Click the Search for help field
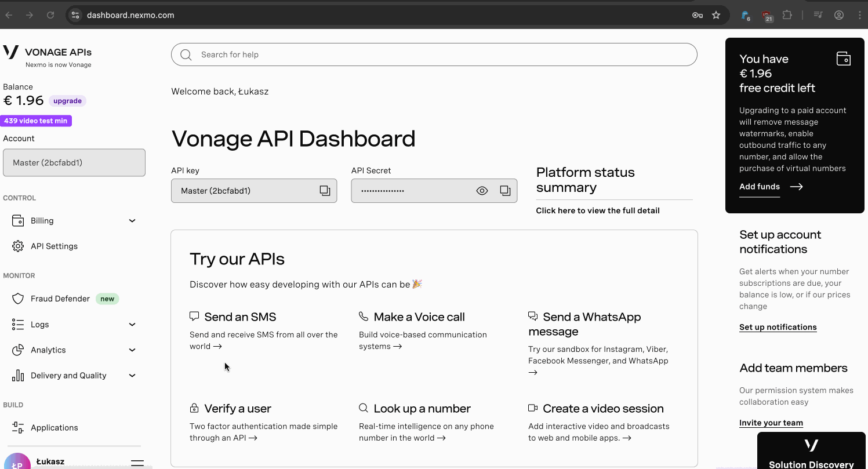868x469 pixels. pos(434,54)
